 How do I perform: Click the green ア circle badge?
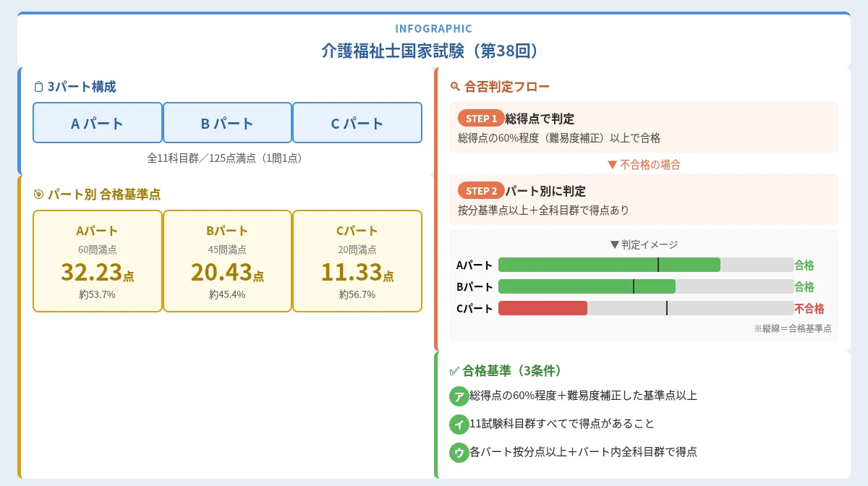click(x=459, y=396)
